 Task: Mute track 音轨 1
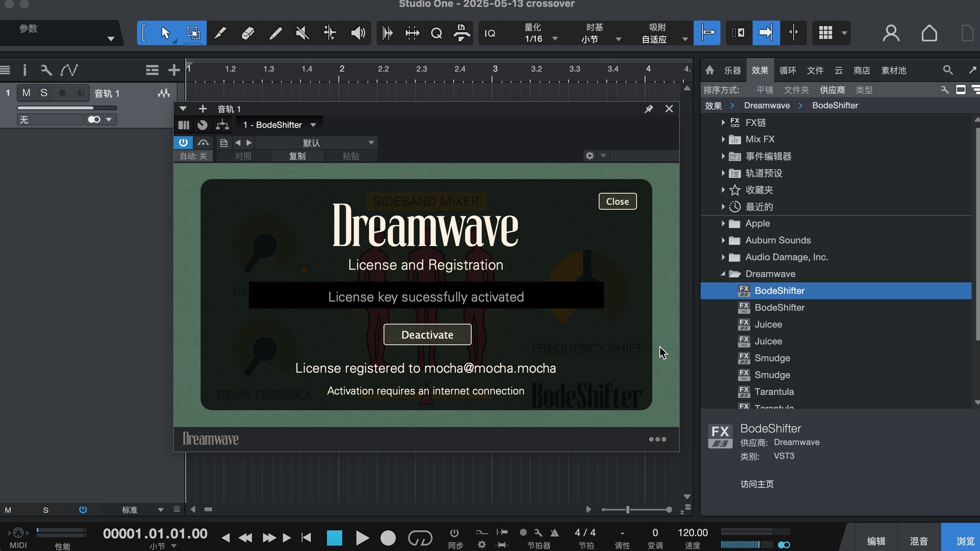click(26, 93)
